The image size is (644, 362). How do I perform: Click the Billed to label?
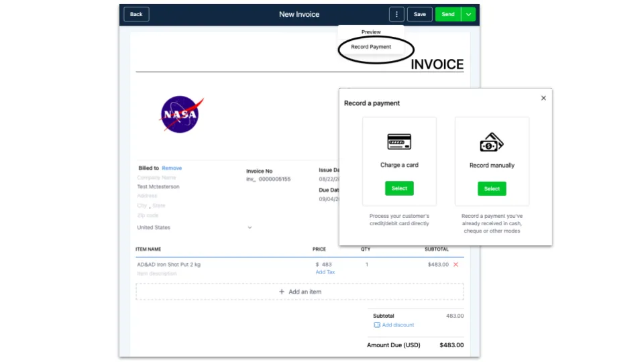tap(149, 168)
